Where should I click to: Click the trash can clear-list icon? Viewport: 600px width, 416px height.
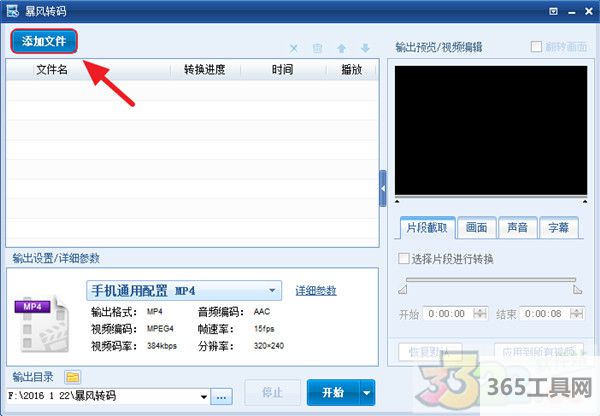pos(317,48)
